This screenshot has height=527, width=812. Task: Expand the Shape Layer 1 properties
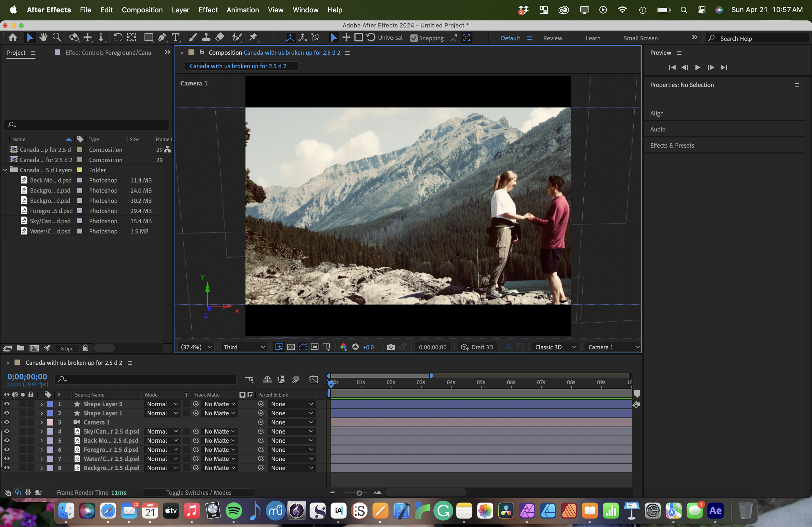42,413
